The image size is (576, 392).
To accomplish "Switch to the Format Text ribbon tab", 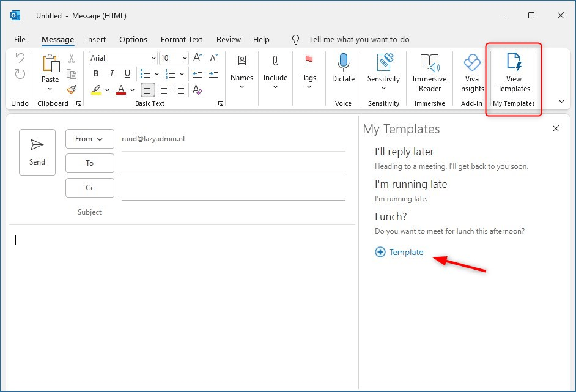I will [x=181, y=39].
